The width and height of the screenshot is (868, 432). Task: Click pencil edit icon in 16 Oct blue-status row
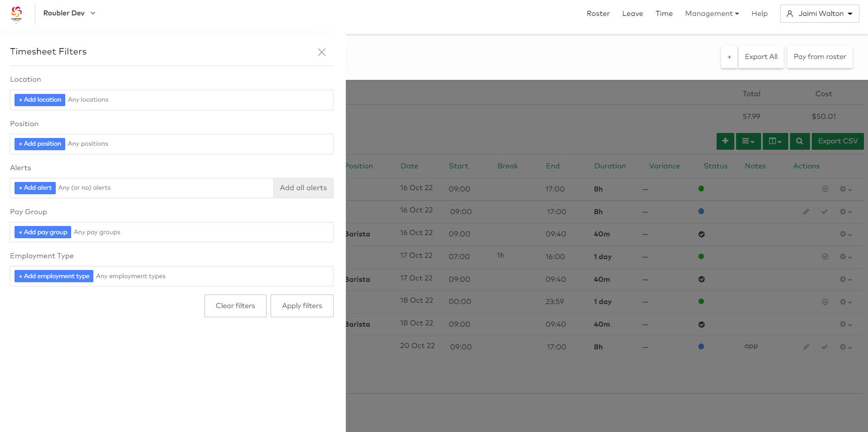pyautogui.click(x=806, y=212)
